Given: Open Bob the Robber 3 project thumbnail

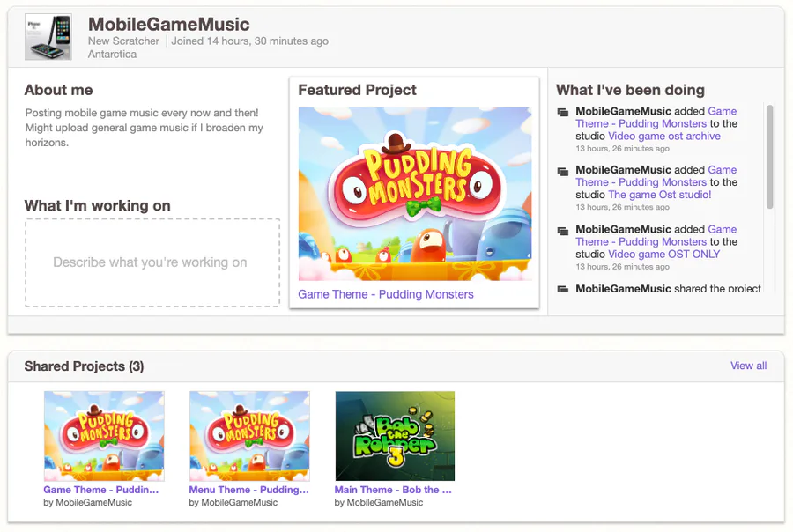Looking at the screenshot, I should point(395,436).
